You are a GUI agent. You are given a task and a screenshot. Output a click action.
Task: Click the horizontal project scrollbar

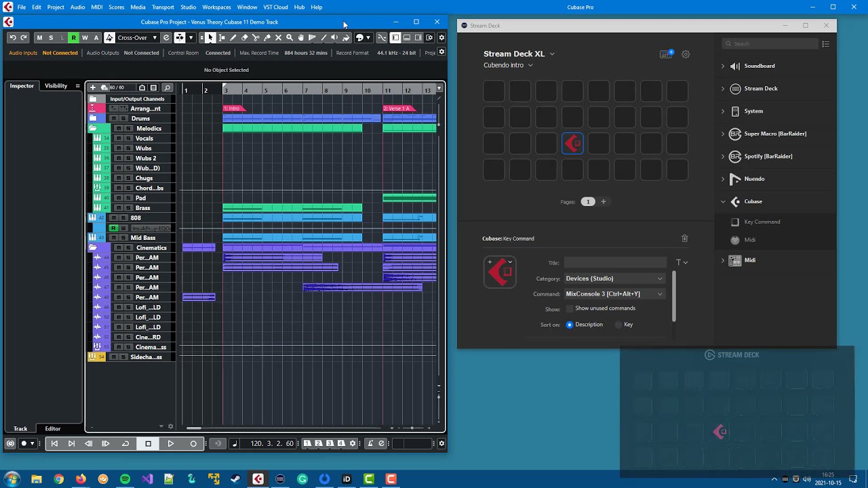pos(194,428)
